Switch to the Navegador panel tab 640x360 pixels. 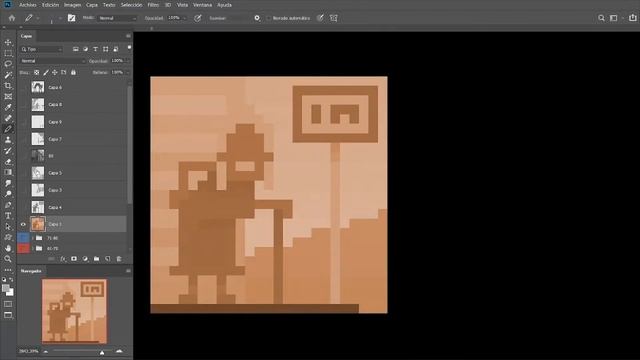[x=31, y=271]
